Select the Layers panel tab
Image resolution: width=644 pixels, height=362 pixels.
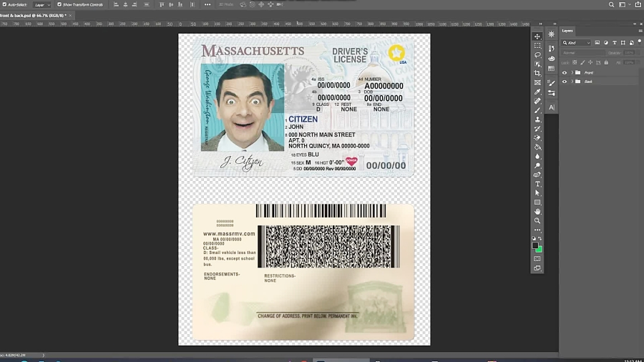(x=567, y=31)
